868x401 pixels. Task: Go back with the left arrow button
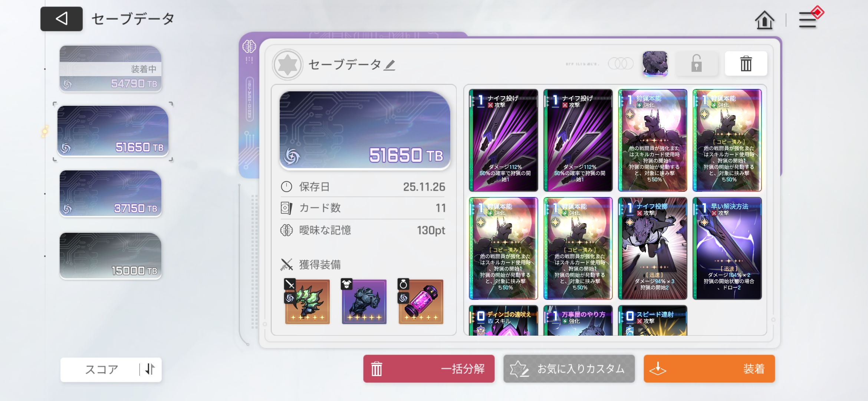pyautogui.click(x=62, y=19)
